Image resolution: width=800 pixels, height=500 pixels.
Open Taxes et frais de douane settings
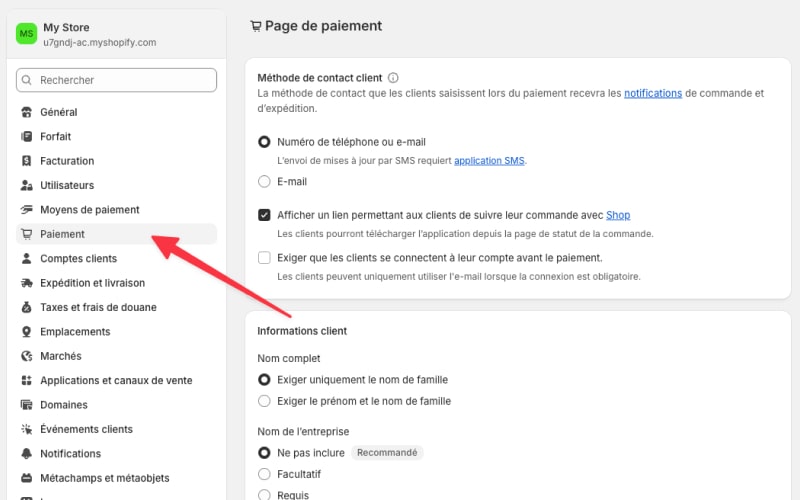point(98,307)
